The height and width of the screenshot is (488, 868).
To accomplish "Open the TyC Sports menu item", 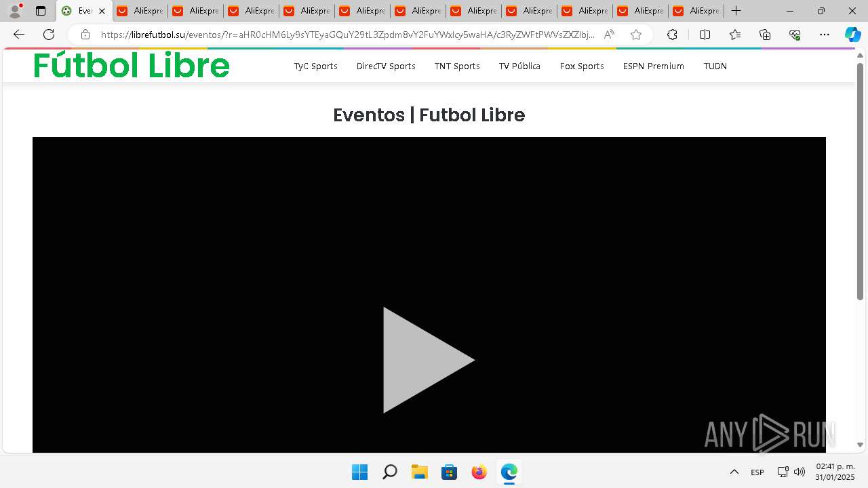I will [x=315, y=66].
